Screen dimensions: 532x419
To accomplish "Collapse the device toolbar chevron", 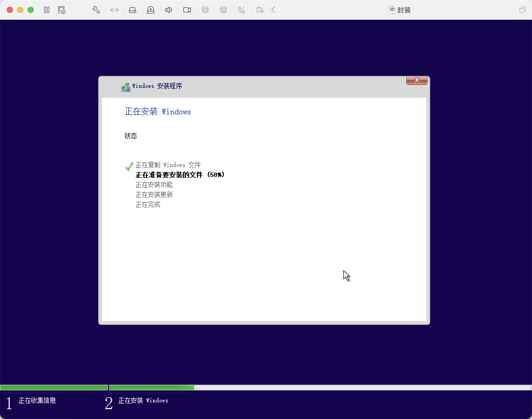I will pos(273,10).
